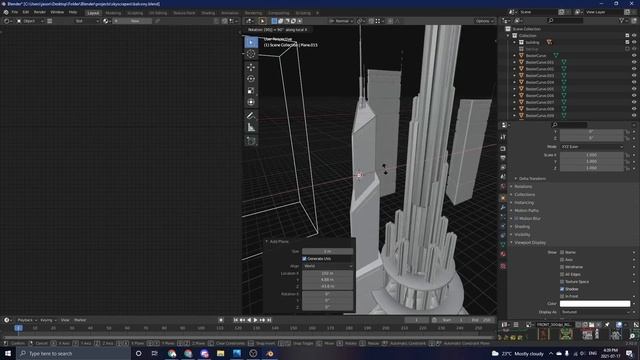Select the Annotate pencil tool

pyautogui.click(x=251, y=116)
